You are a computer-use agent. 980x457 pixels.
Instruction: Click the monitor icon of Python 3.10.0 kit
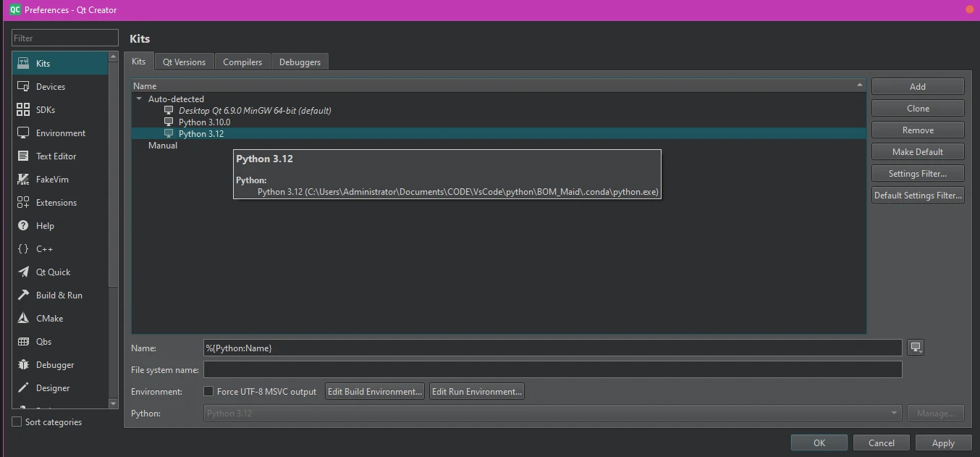[x=169, y=122]
